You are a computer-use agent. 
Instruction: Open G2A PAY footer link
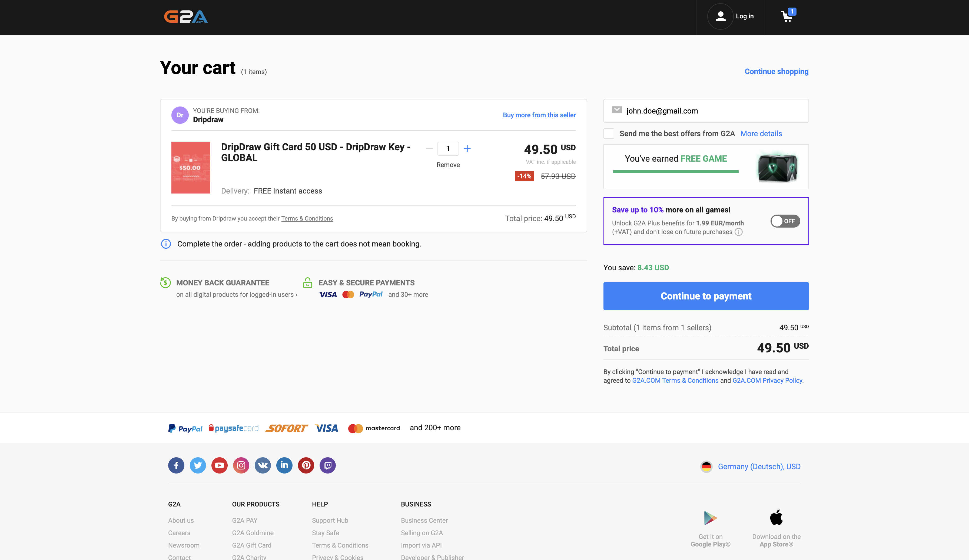pos(245,521)
